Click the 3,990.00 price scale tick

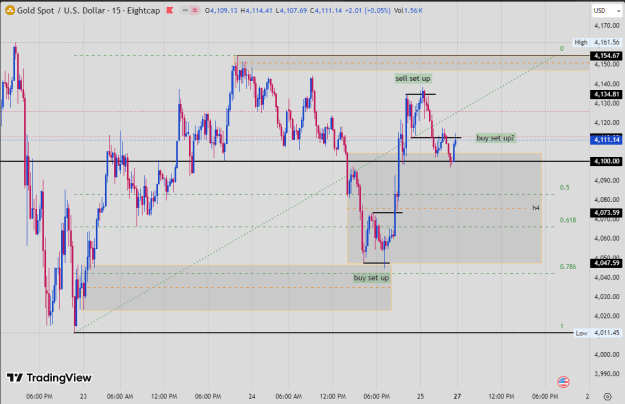coord(607,374)
